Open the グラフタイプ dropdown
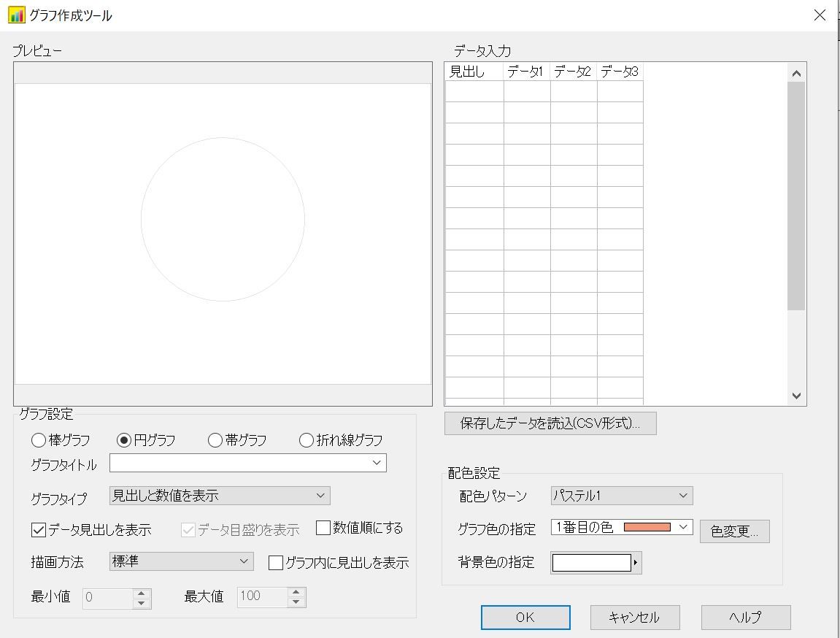Screen dimensions: 840x638 pyautogui.click(x=320, y=496)
